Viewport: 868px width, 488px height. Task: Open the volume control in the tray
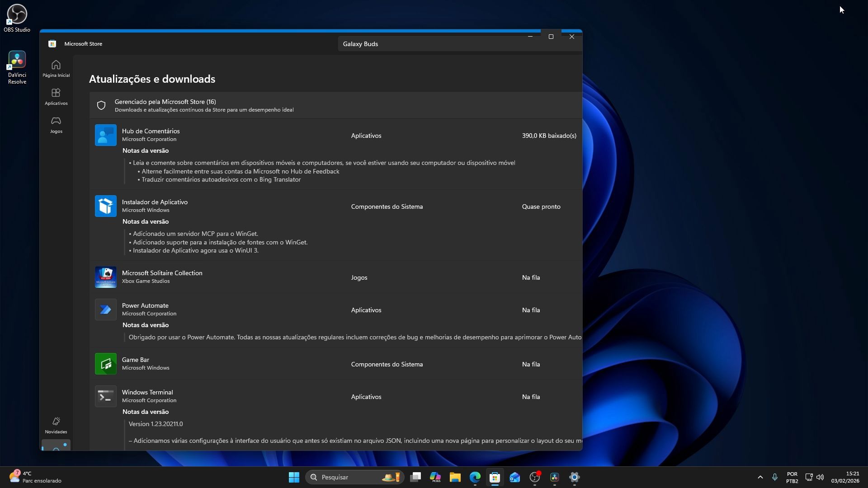click(820, 477)
